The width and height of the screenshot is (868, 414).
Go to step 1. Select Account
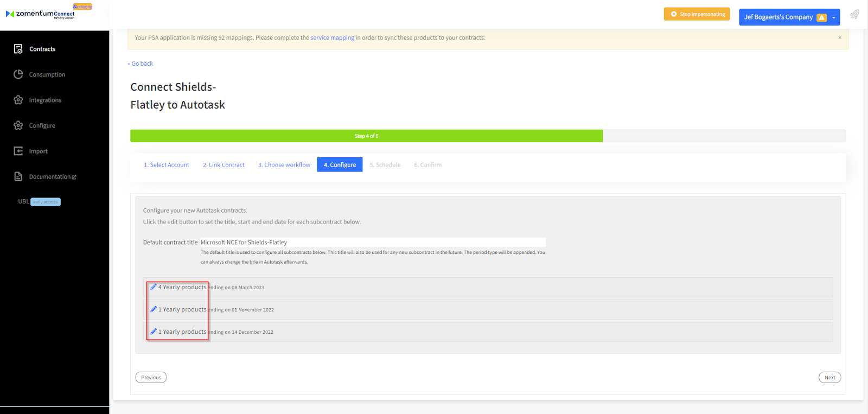point(167,165)
